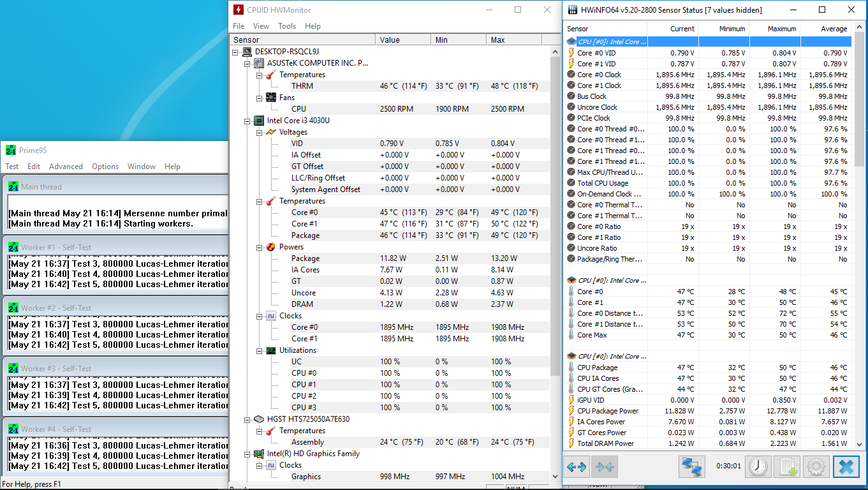
Task: Open the Test menu in Prime95
Action: point(12,167)
